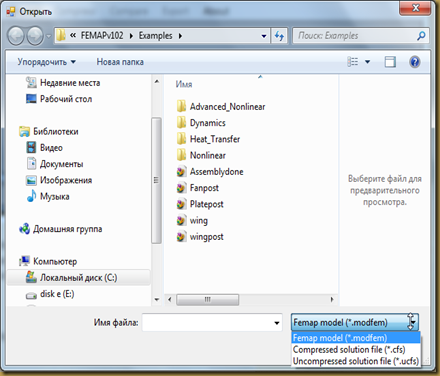
Task: Click the Heat_Transfer folder name
Action: click(215, 139)
